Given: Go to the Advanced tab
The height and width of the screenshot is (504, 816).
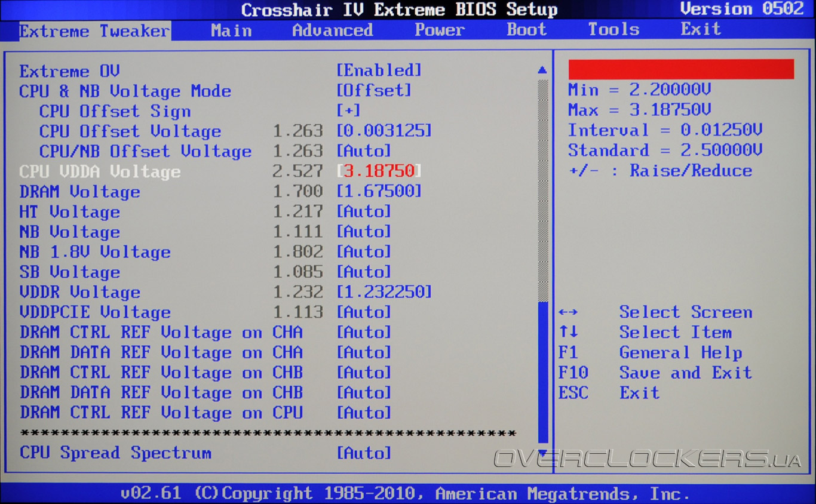Looking at the screenshot, I should tap(333, 30).
